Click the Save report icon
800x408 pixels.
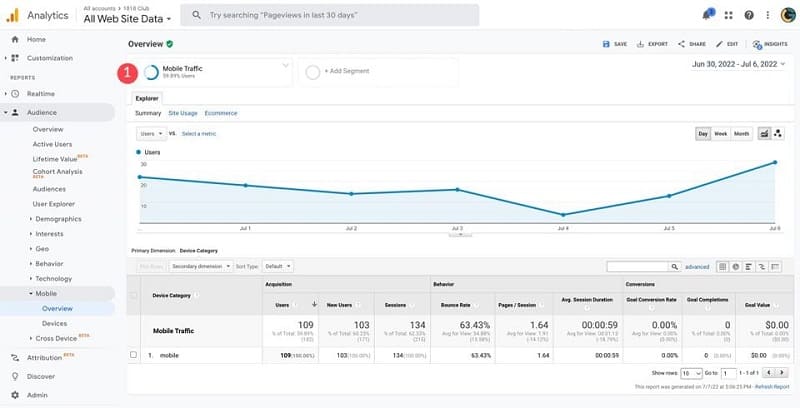(615, 44)
